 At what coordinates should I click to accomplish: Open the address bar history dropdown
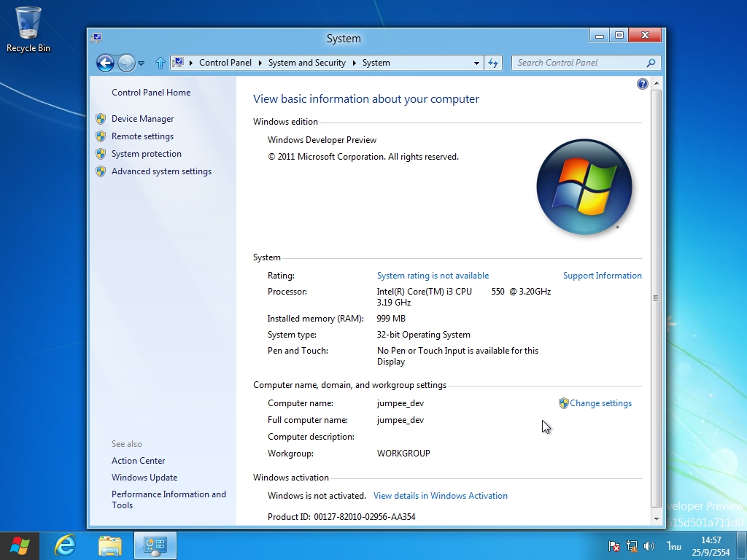tap(476, 63)
